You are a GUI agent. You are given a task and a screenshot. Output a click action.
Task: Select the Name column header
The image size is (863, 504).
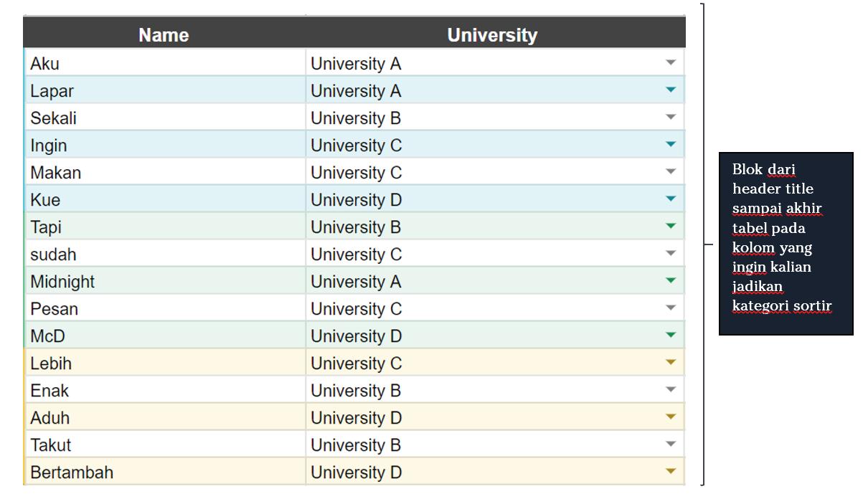click(164, 35)
